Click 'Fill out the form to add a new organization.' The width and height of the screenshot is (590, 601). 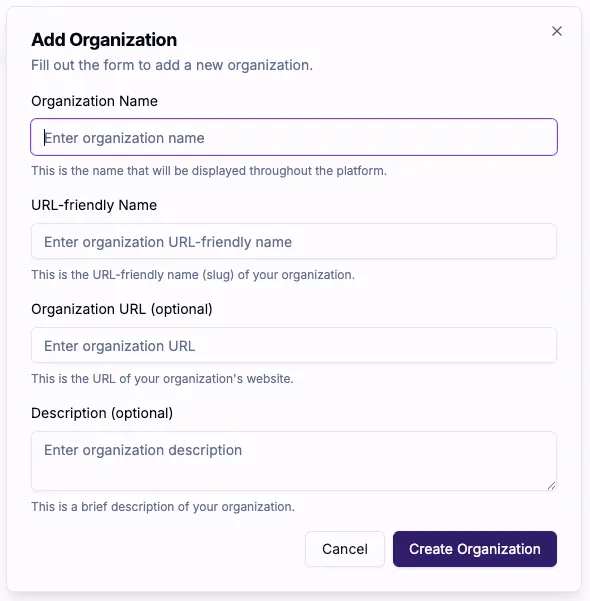172,65
